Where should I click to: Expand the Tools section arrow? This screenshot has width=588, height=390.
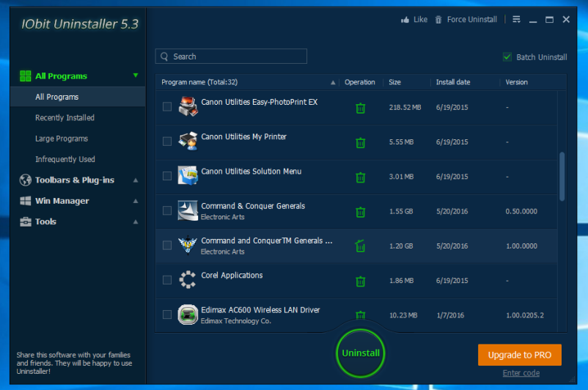(x=136, y=222)
